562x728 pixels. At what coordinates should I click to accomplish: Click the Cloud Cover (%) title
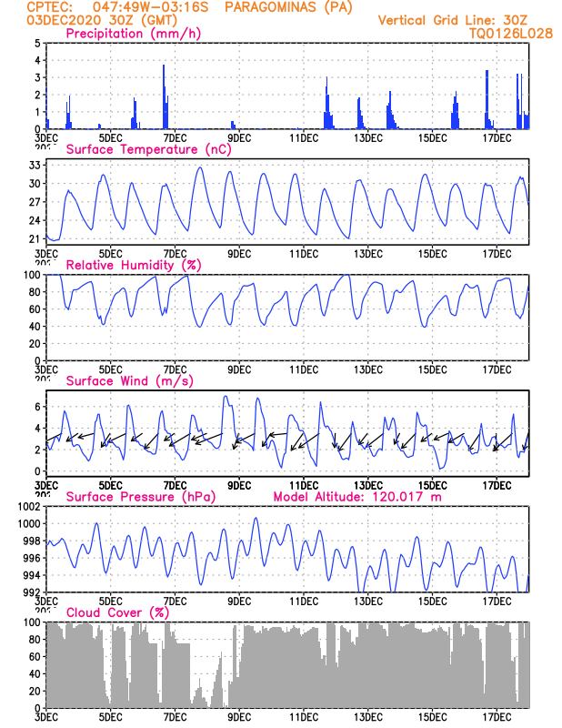(x=117, y=612)
